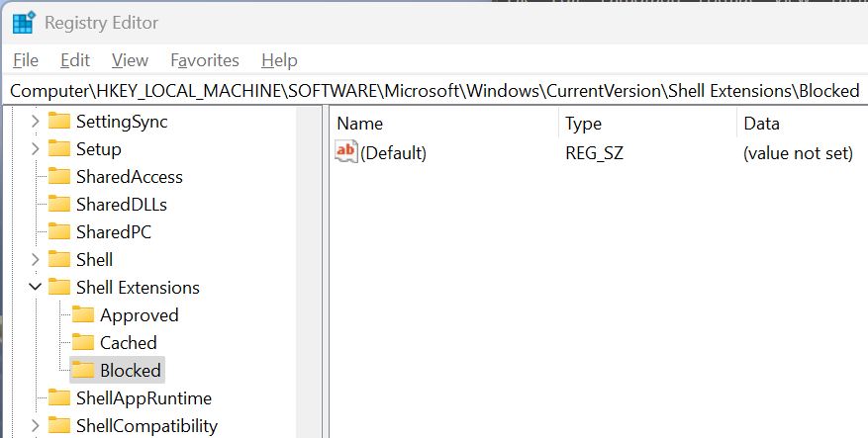Viewport: 868px width, 438px height.
Task: Open the Edit menu
Action: (x=75, y=59)
